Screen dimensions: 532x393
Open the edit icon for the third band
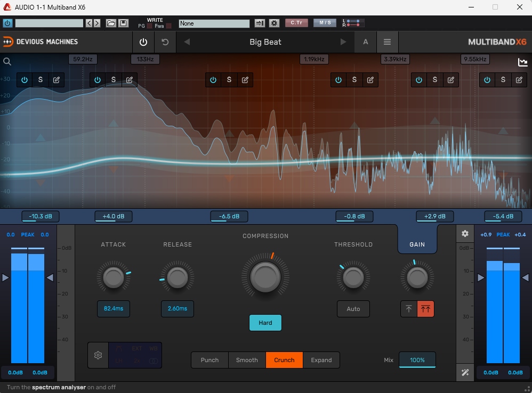[x=245, y=80]
